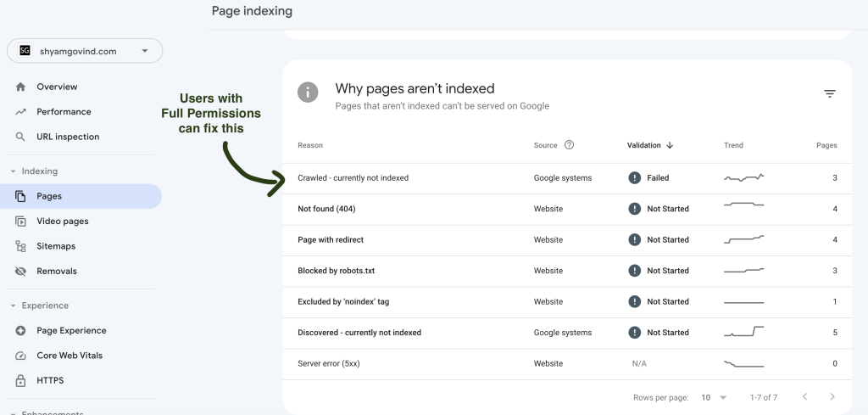
Task: Open the Crawled - currently not indexed row
Action: (x=353, y=178)
